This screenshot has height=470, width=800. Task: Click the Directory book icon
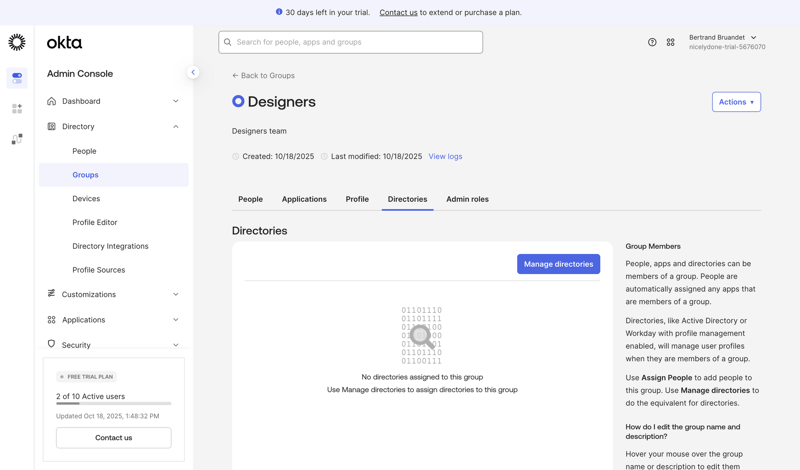click(x=52, y=126)
